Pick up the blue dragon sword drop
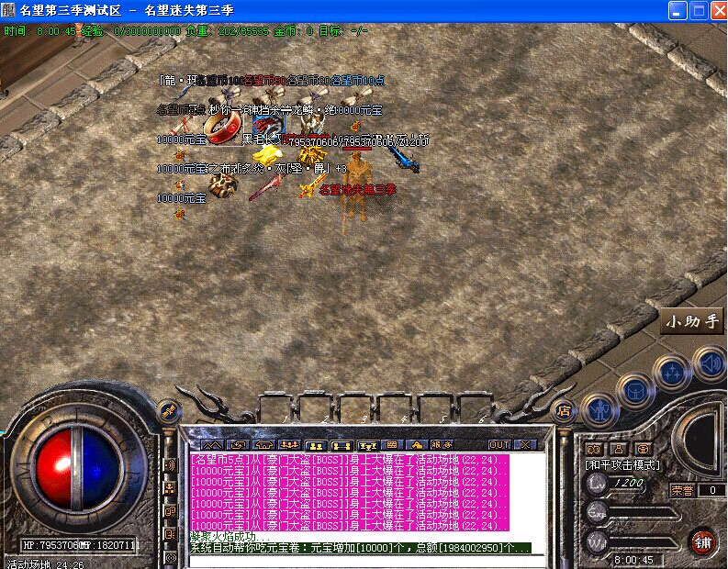The height and width of the screenshot is (569, 728). [x=403, y=160]
